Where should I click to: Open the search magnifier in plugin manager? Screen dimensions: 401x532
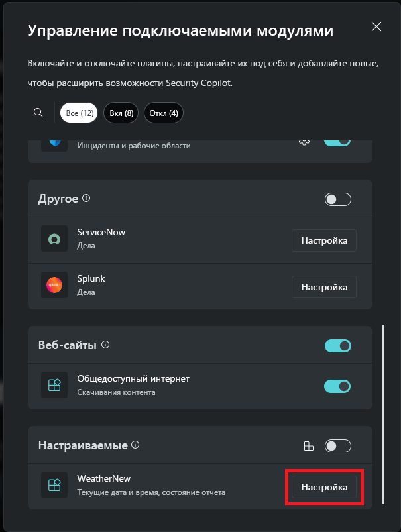point(38,112)
